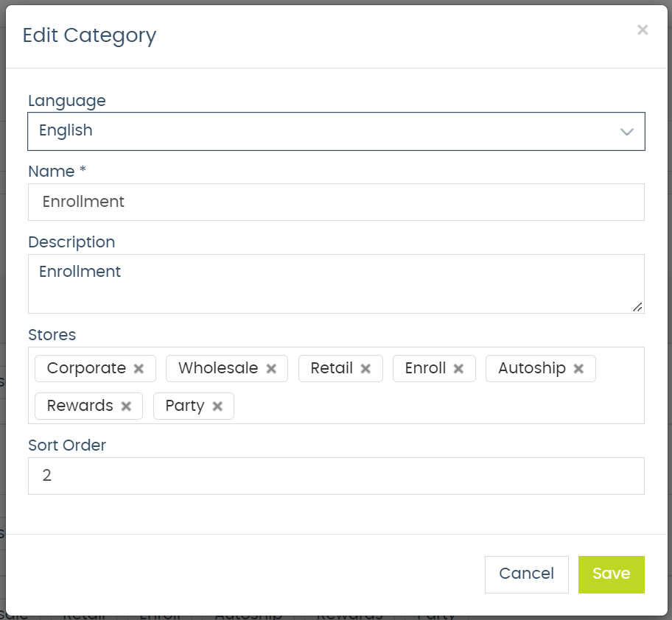This screenshot has height=620, width=672.
Task: Click the Corporate tag label
Action: 86,368
